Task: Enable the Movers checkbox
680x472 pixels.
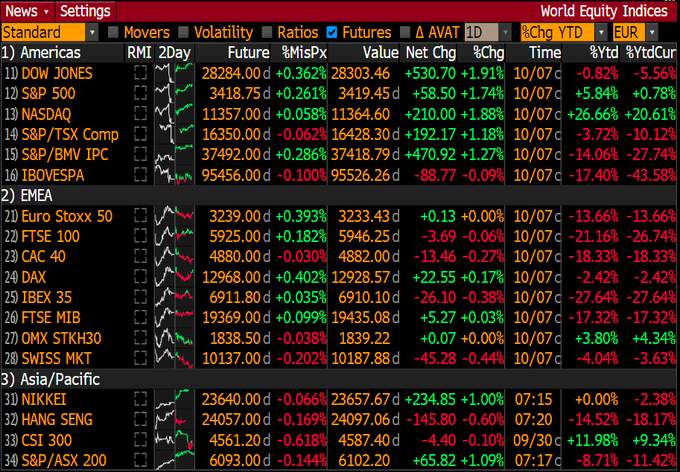Action: (x=113, y=33)
